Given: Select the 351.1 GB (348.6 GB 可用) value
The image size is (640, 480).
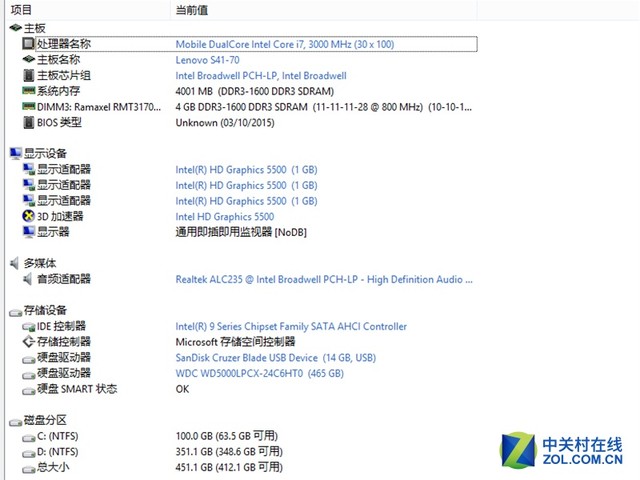Looking at the screenshot, I should 229,451.
